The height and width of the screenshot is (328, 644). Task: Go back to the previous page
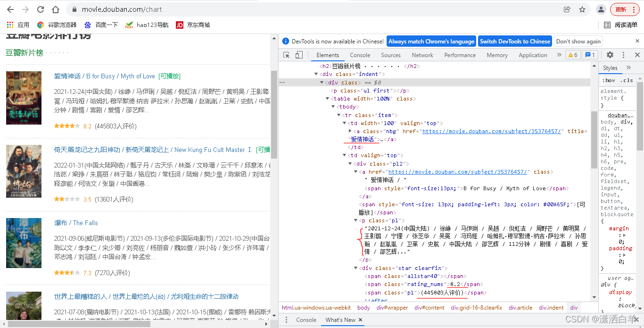[10, 9]
